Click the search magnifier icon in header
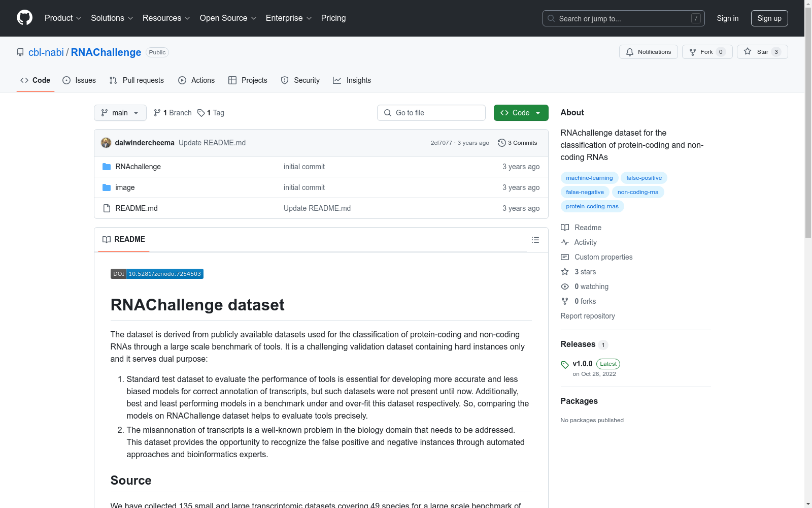This screenshot has width=812, height=508. (551, 18)
